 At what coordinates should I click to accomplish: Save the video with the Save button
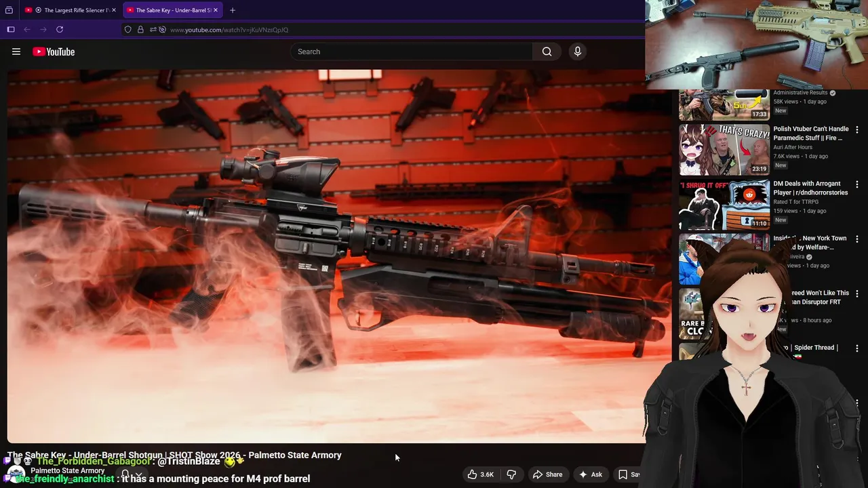pyautogui.click(x=629, y=474)
